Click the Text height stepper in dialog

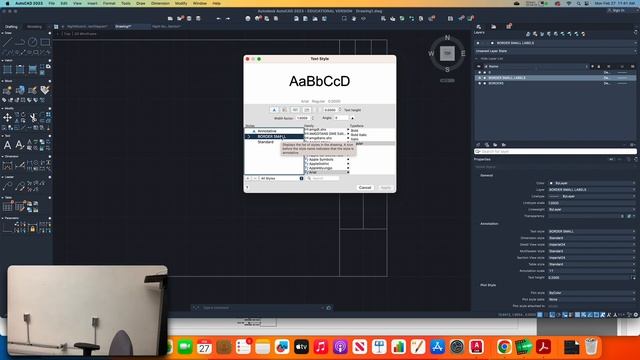click(x=340, y=110)
